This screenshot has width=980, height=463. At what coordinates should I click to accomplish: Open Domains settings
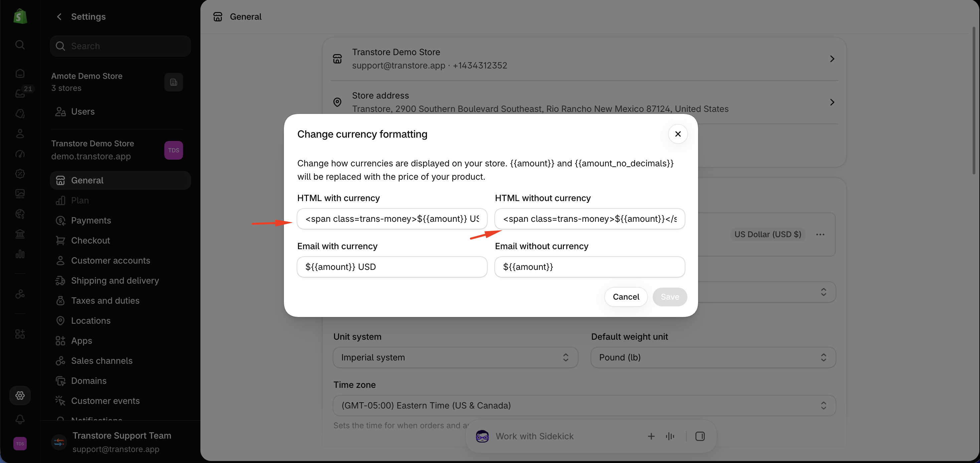pyautogui.click(x=120, y=381)
